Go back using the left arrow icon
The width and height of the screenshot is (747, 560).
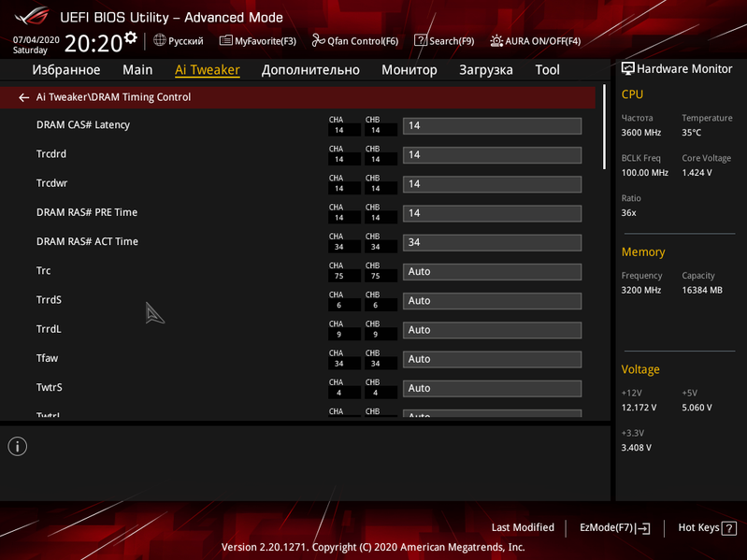[x=23, y=97]
